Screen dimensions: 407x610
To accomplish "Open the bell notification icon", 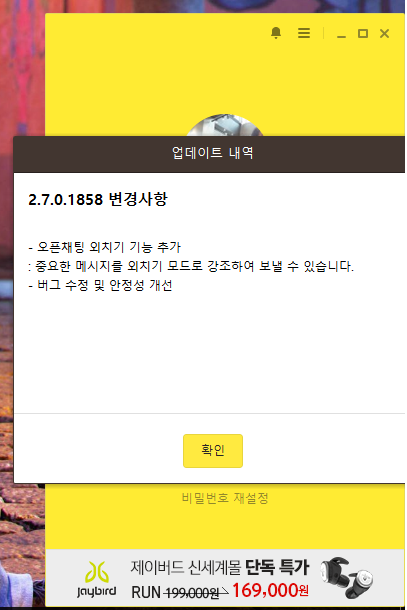I will click(x=276, y=33).
